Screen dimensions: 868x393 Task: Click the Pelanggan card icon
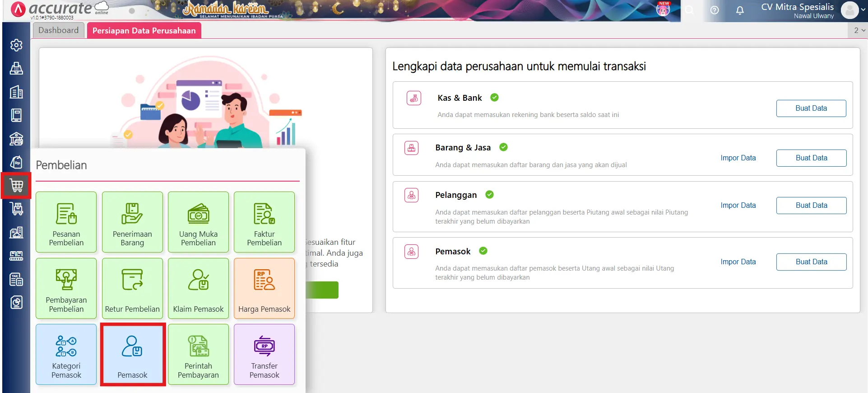point(412,195)
